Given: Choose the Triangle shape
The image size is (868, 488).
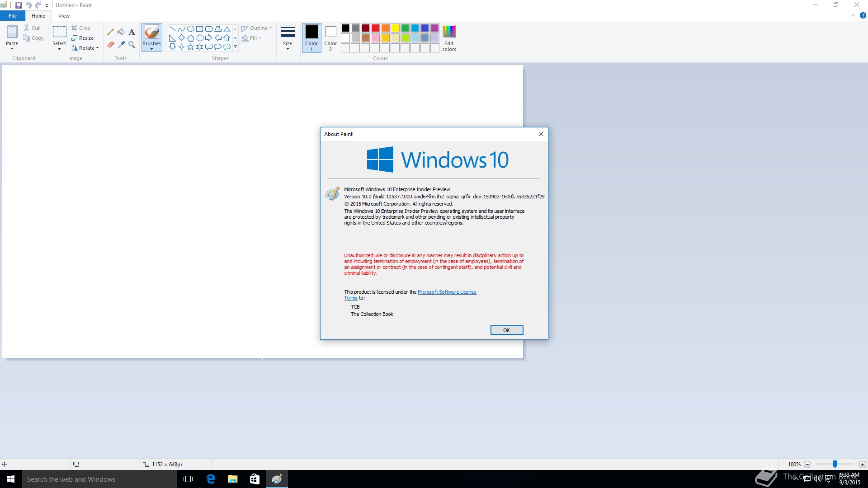Looking at the screenshot, I should tap(227, 29).
